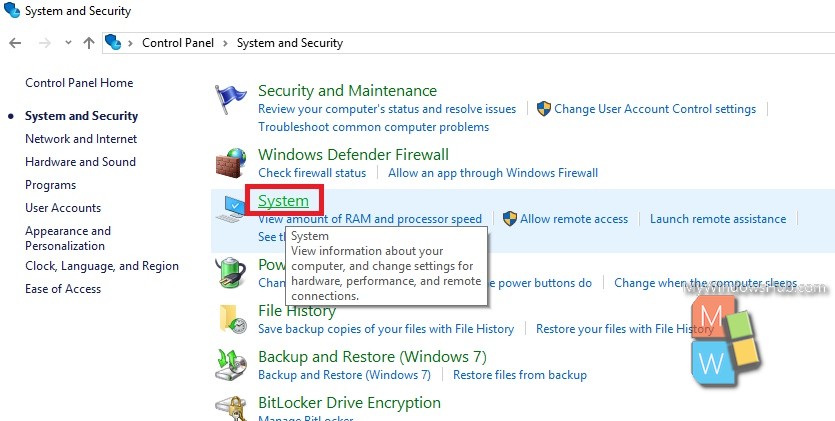Viewport: 835px width, 421px height.
Task: Click Check firewall status link
Action: (312, 173)
